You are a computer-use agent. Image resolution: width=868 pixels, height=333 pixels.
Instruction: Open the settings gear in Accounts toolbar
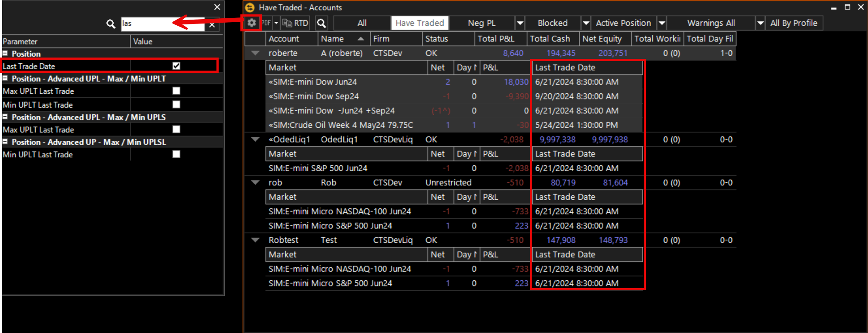(251, 23)
